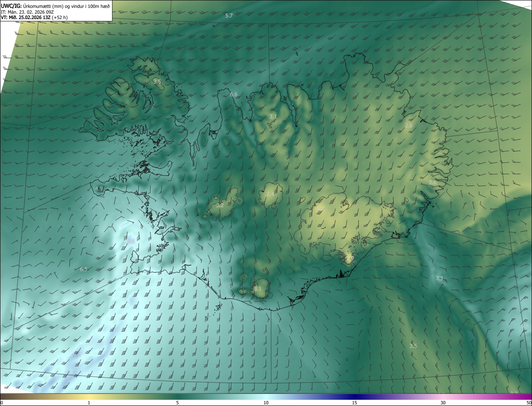Click the UWC/IG Úrkomumætti map title line
This screenshot has width=532, height=406.
tap(55, 6)
